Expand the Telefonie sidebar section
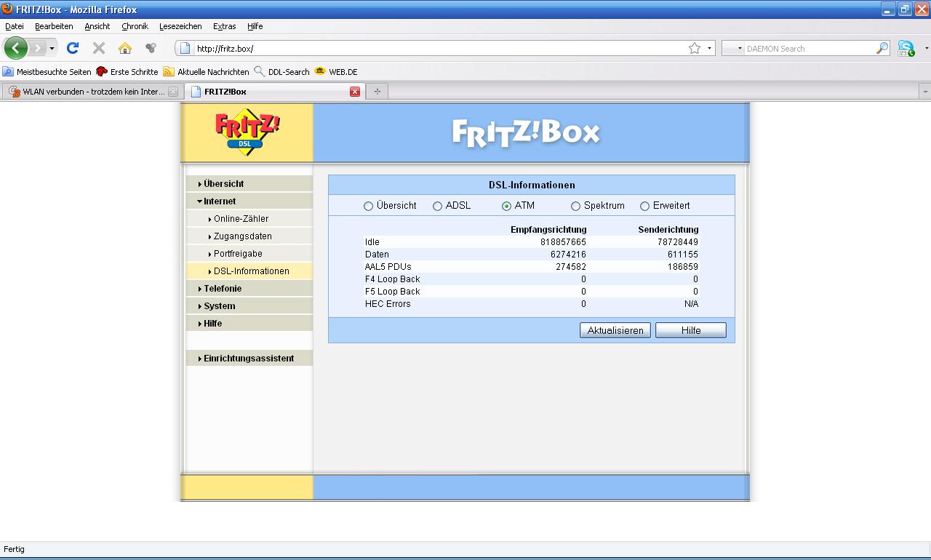Screen dimensions: 931x560 (x=249, y=289)
